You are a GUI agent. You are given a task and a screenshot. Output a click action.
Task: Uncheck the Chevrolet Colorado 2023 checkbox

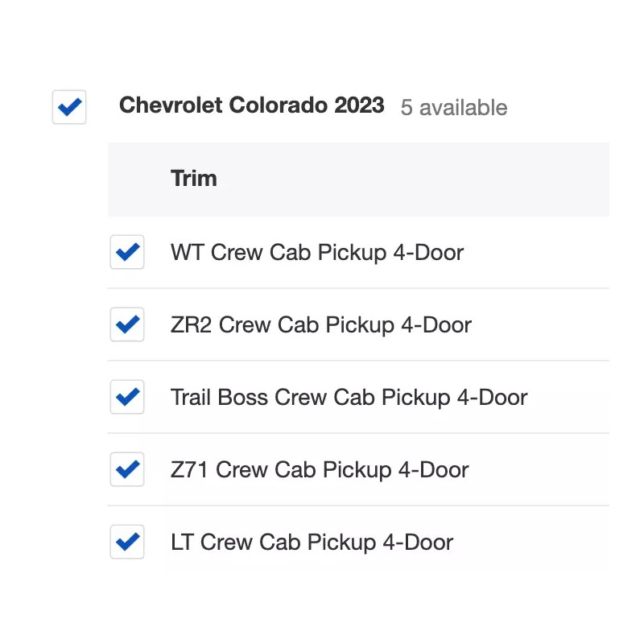(69, 107)
